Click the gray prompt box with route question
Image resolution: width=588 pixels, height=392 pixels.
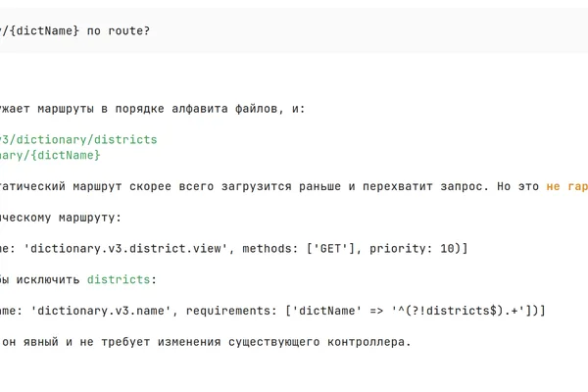pyautogui.click(x=294, y=30)
